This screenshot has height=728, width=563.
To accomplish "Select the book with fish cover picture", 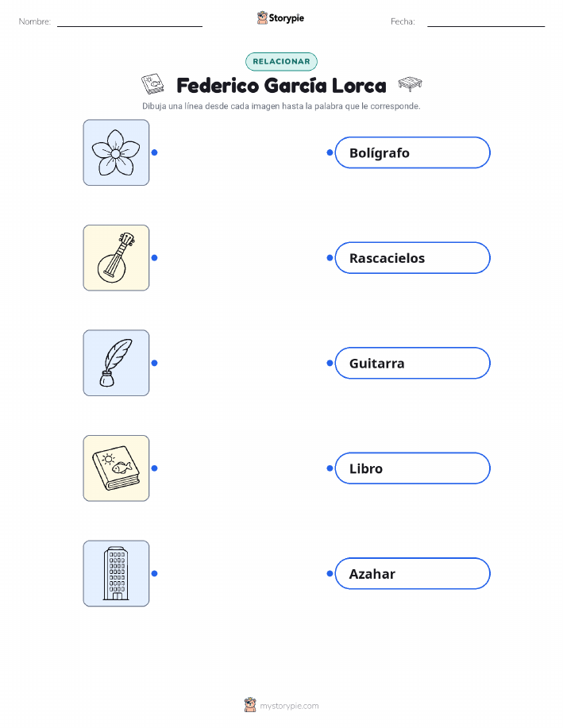I will pos(116,468).
